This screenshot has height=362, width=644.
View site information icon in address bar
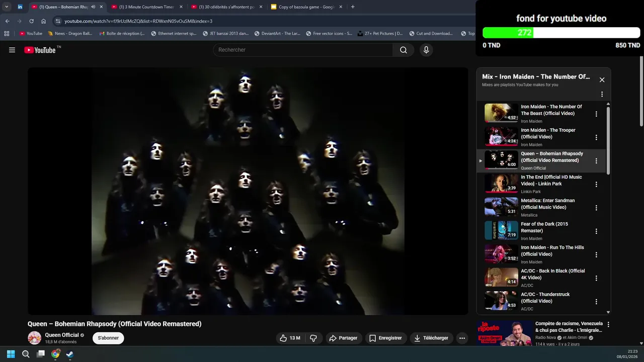coord(58,21)
